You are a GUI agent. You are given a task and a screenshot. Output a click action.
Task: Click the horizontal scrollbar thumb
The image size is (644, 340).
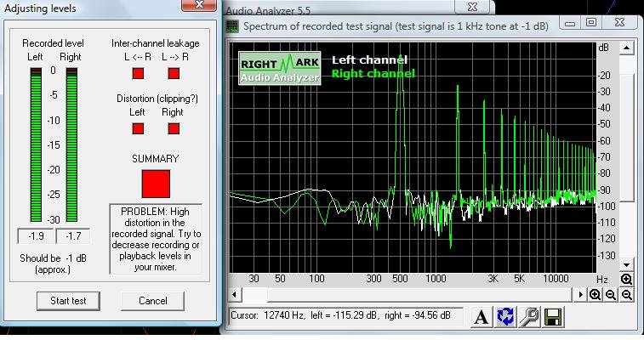click(x=419, y=294)
